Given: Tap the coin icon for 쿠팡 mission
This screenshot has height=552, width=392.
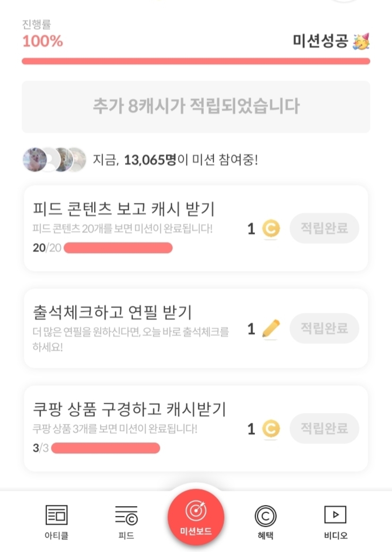Looking at the screenshot, I should click(271, 429).
